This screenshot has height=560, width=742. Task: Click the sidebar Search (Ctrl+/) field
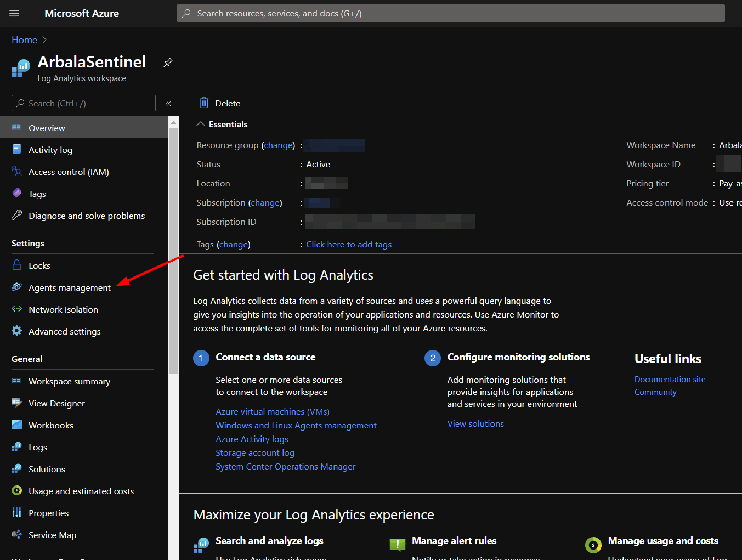pyautogui.click(x=83, y=103)
